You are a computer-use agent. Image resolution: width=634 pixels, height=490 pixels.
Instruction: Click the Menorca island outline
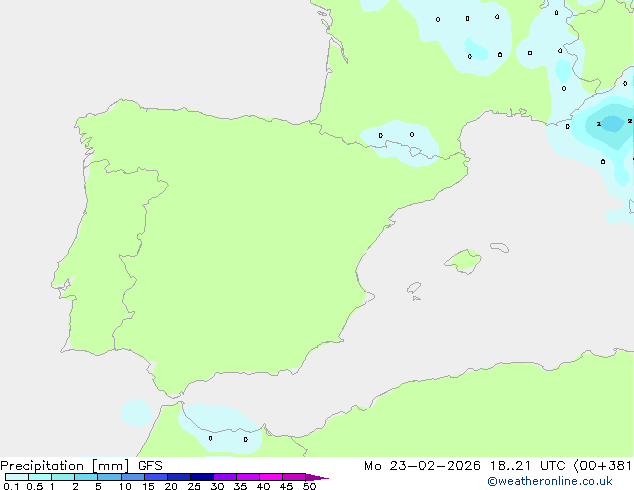tap(499, 247)
